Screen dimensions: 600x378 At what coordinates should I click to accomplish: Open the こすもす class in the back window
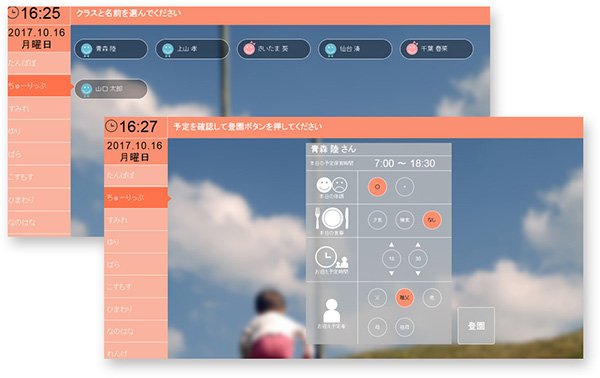click(x=39, y=176)
